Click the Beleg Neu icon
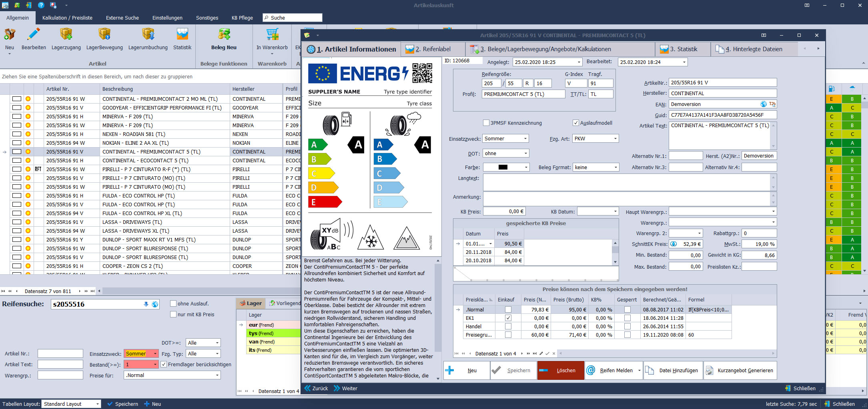 pos(224,34)
